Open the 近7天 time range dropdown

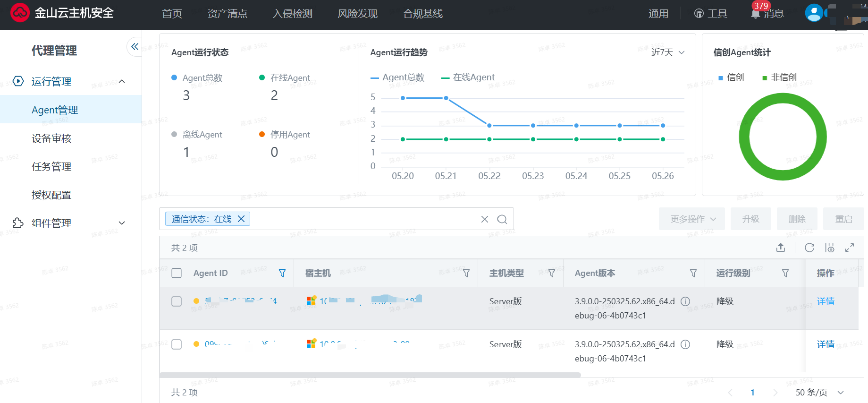point(668,52)
